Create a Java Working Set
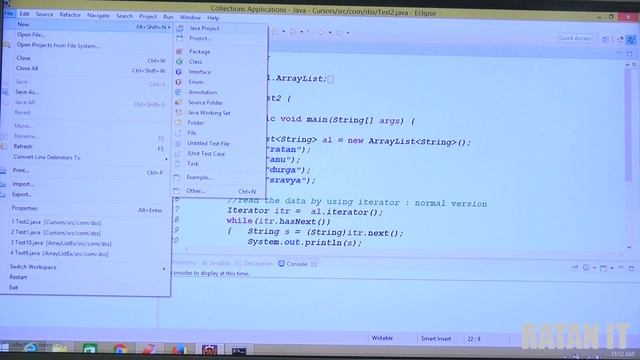 [209, 113]
